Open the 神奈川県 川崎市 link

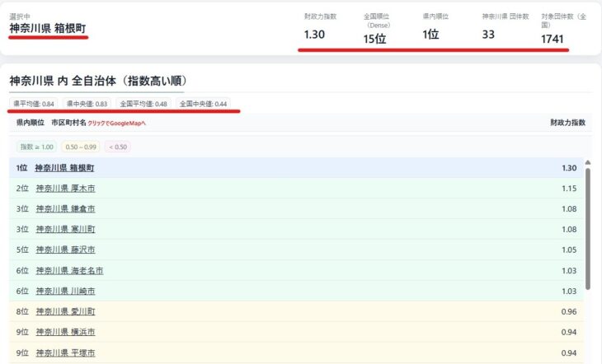pyautogui.click(x=65, y=291)
